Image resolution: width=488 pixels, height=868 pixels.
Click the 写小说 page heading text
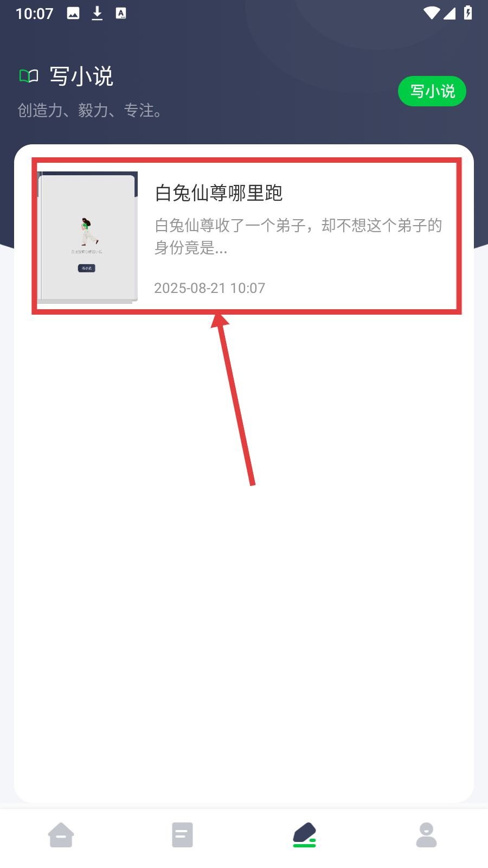81,76
